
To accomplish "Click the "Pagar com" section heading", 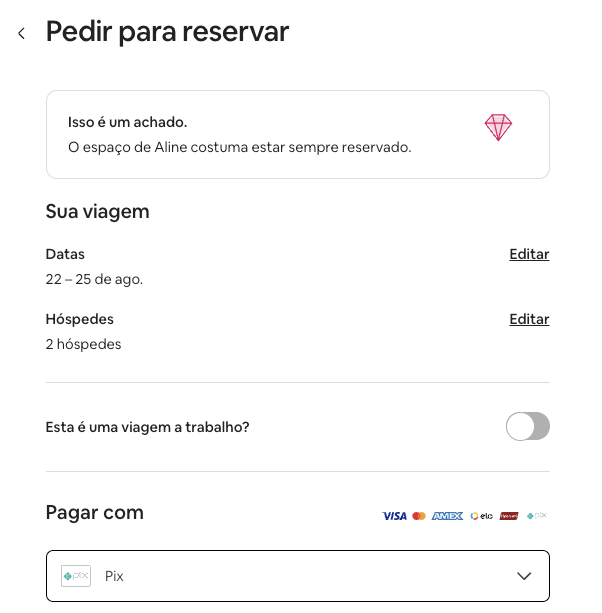I will coord(95,513).
